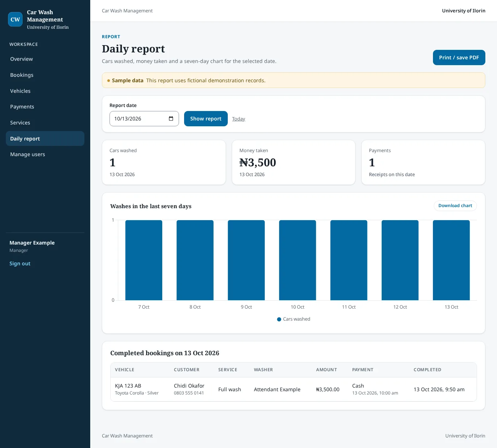Screen dimensions: 497x448
Task: Click the VEHICLE column header
Action: [x=125, y=370]
